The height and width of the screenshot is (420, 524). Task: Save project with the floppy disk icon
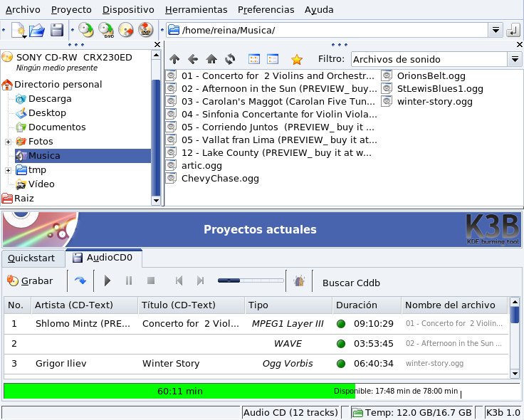pos(56,30)
